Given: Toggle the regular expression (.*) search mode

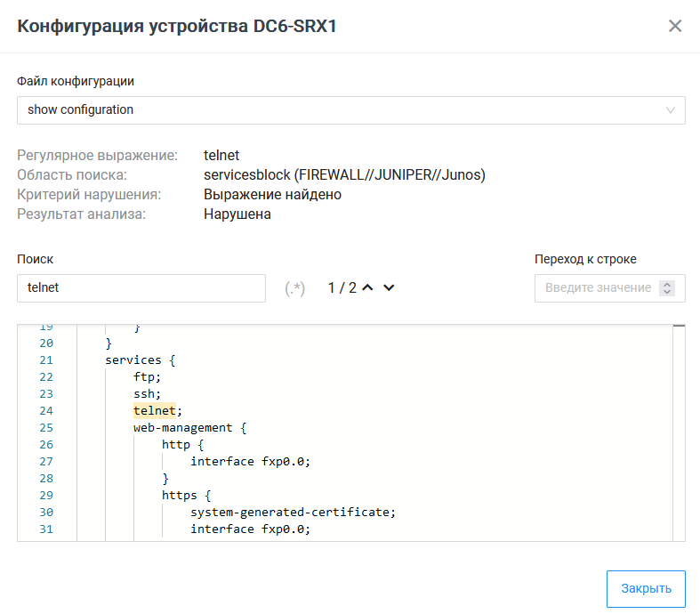Looking at the screenshot, I should click(x=295, y=288).
